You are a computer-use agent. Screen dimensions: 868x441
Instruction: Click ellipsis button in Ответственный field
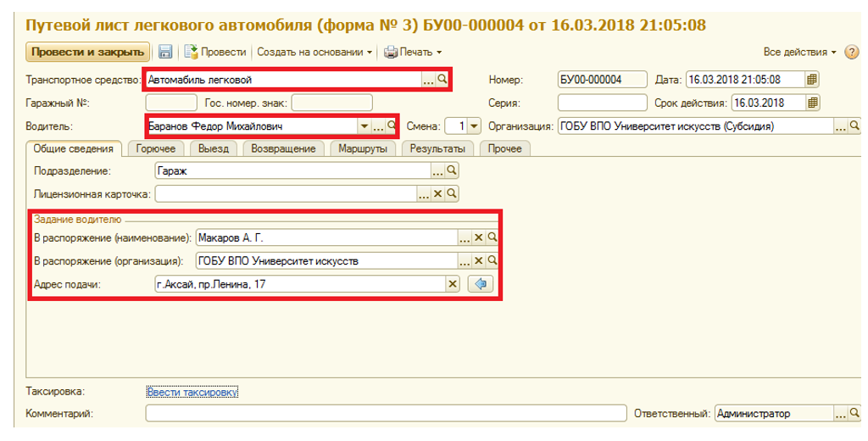click(x=840, y=414)
